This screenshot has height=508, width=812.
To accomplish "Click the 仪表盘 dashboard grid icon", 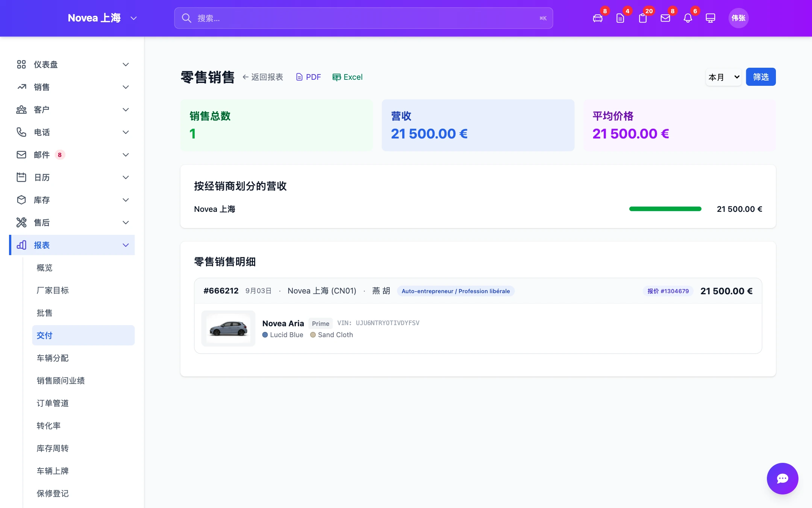I will pos(21,64).
